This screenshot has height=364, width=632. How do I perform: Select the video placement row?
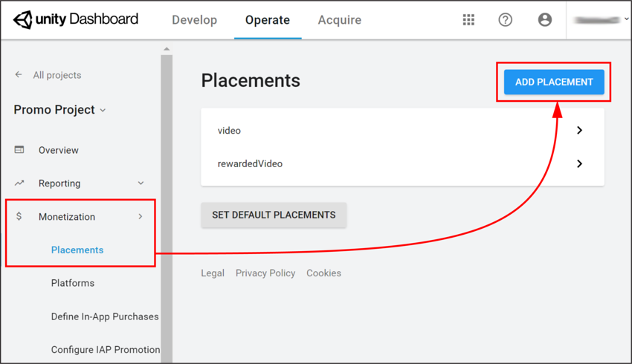[402, 131]
